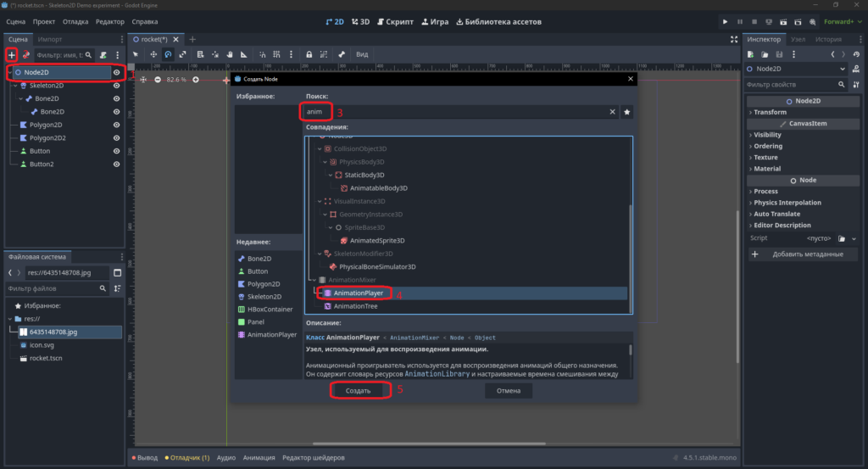This screenshot has height=469, width=868.
Task: Click the Stop running project icon
Action: tap(754, 21)
